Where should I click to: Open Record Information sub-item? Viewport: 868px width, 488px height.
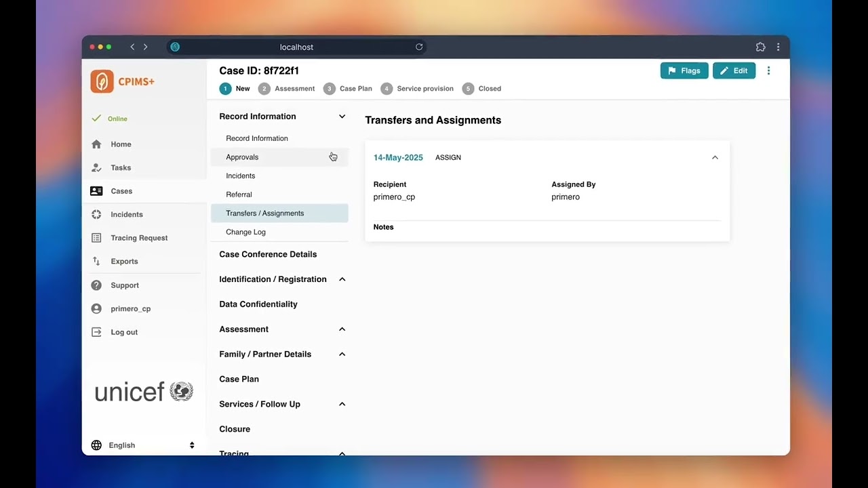(279, 138)
